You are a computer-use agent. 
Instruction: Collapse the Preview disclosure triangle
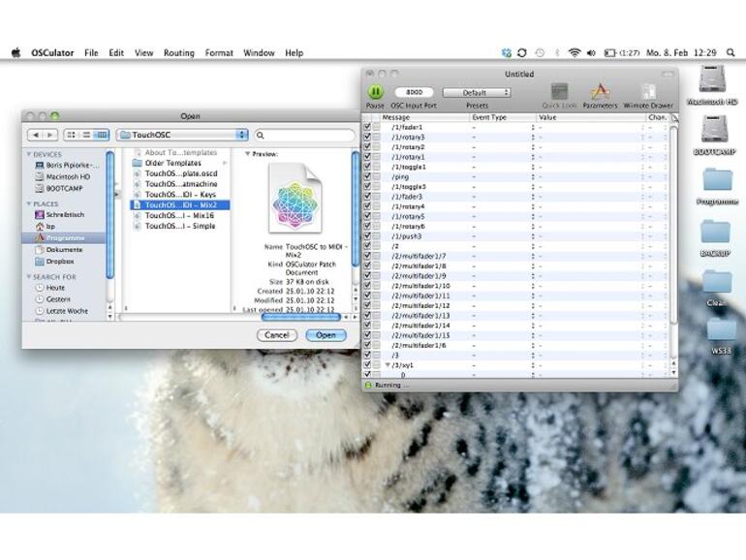tap(247, 154)
